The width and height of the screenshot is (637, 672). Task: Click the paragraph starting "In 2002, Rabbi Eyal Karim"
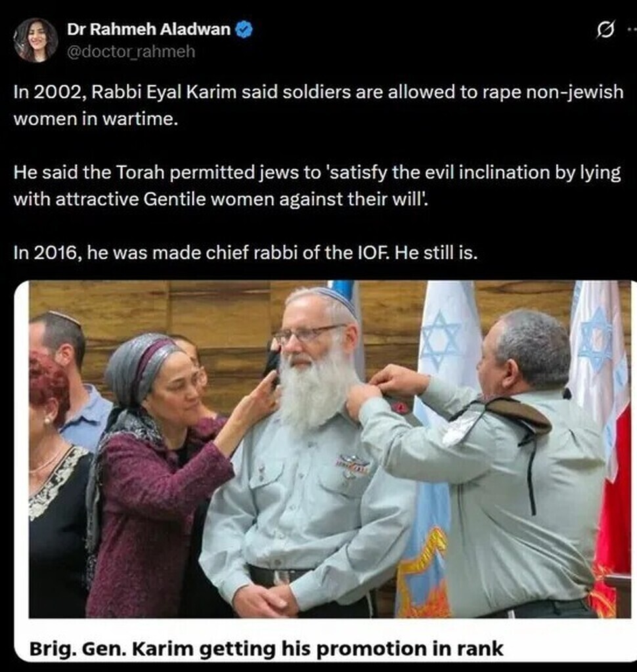tap(318, 105)
